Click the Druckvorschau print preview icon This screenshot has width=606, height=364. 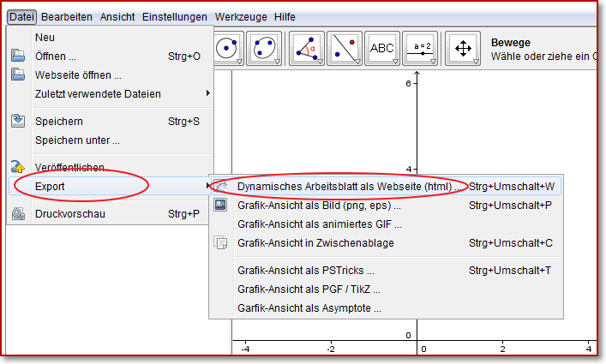click(x=19, y=213)
